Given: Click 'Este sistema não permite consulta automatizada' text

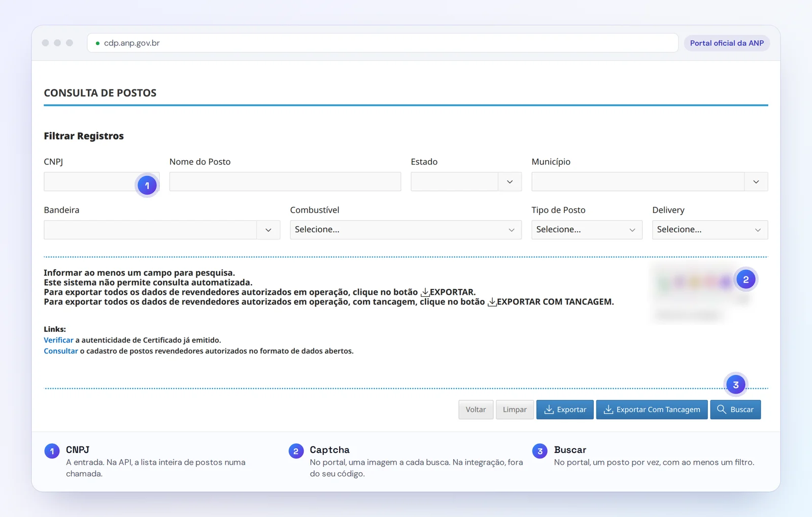Looking at the screenshot, I should [148, 283].
